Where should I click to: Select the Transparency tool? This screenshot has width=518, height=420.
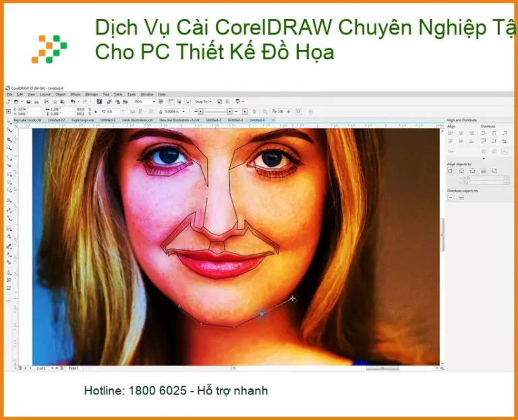tap(9, 237)
